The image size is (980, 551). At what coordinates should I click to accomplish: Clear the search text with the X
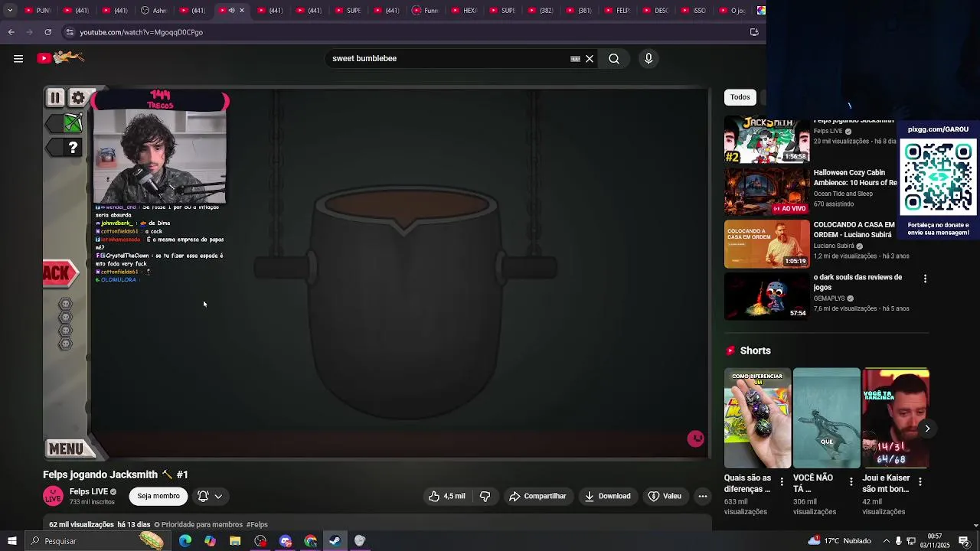[590, 58]
